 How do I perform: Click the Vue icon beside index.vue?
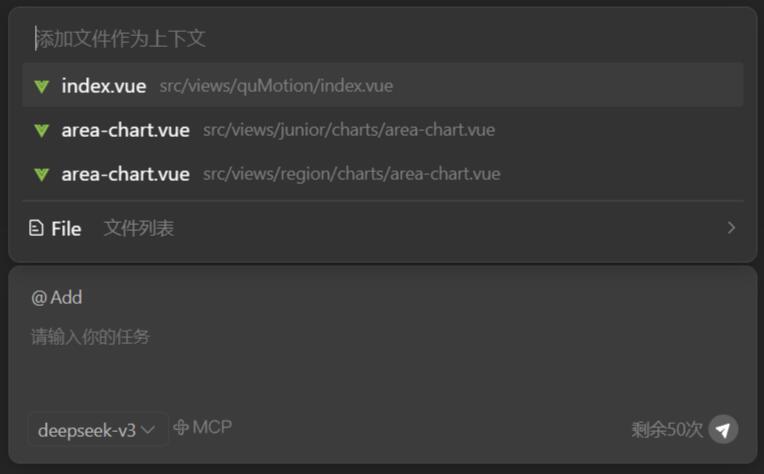coord(41,86)
